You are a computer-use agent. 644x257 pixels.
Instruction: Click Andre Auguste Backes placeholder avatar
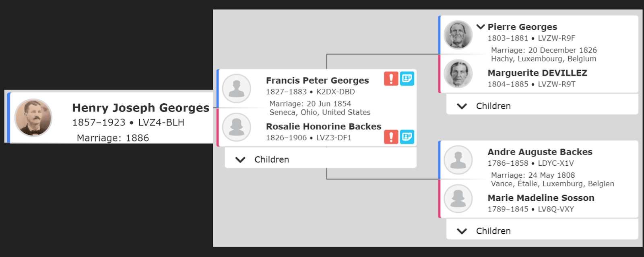(458, 160)
